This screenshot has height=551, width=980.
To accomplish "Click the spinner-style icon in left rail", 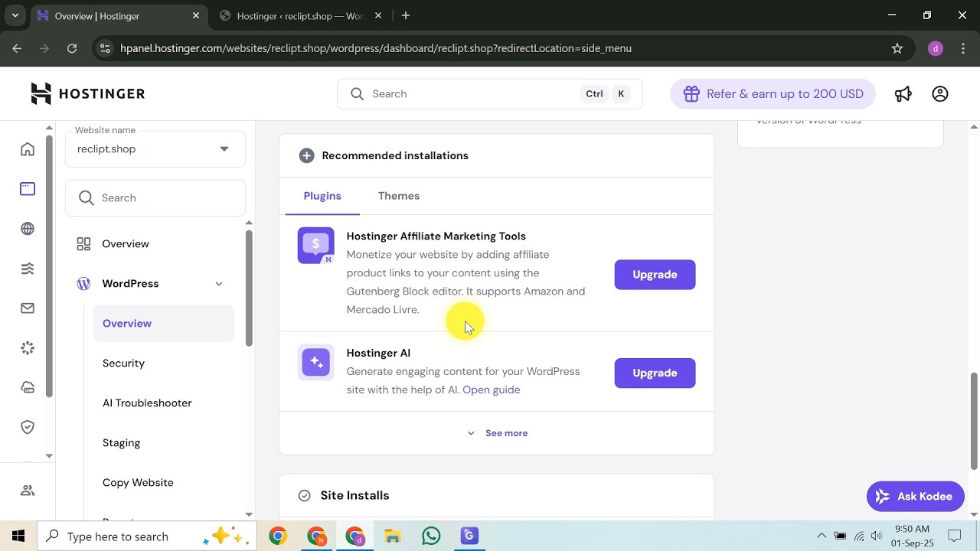I will coord(28,348).
